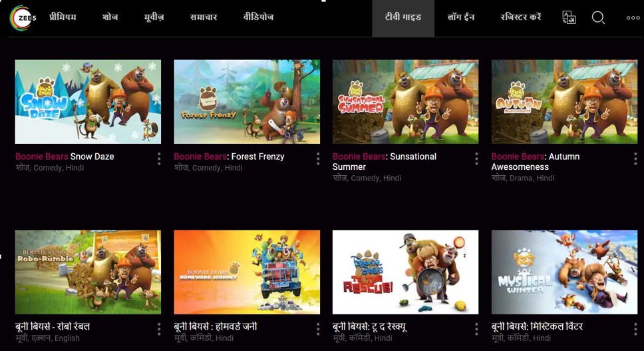Open the Snow Daze thumbnail
644x351 pixels.
tap(88, 101)
